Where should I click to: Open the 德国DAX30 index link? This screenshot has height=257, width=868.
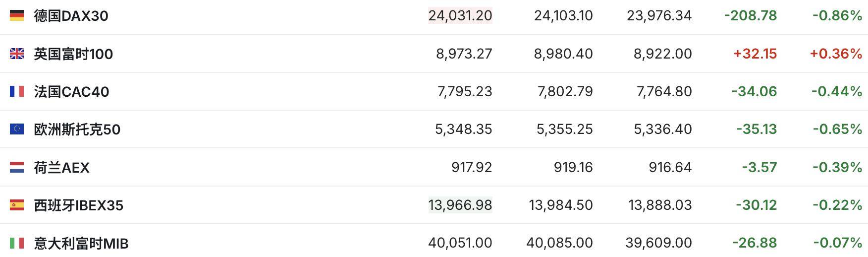pos(71,16)
